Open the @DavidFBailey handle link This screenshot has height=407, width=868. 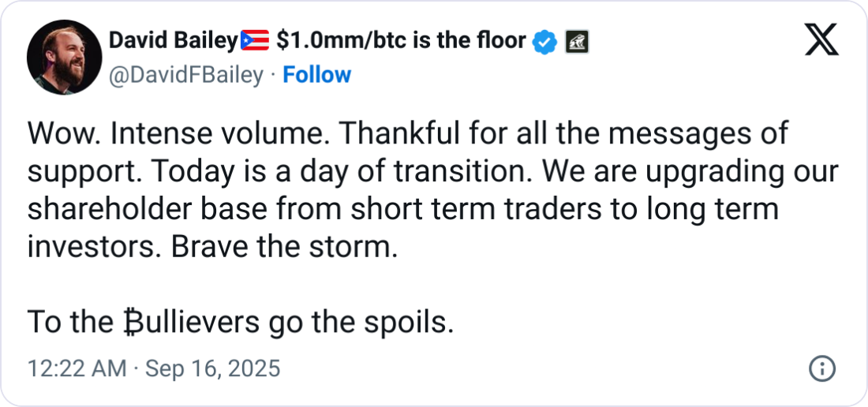185,75
